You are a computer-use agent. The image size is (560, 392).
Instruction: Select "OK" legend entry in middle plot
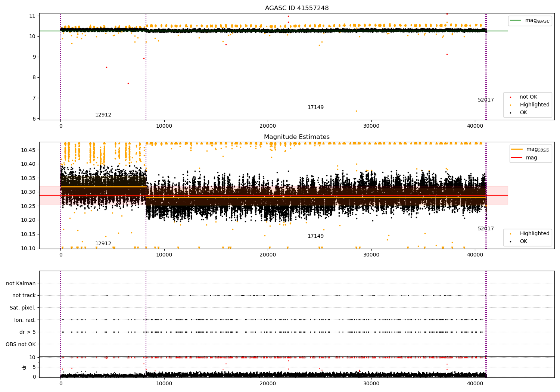[523, 242]
